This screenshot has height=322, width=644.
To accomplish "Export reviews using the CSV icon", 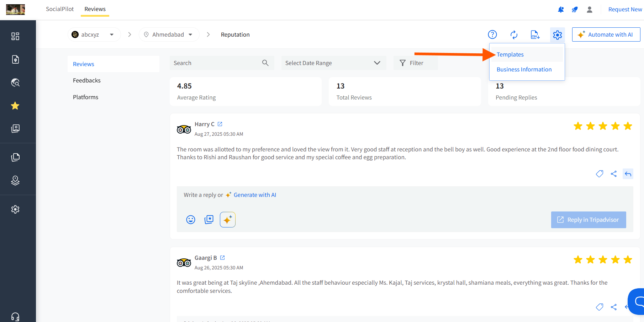I will 535,34.
